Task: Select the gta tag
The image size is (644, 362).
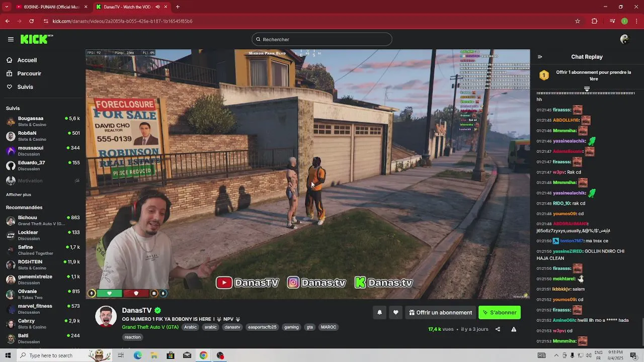Action: click(310, 327)
